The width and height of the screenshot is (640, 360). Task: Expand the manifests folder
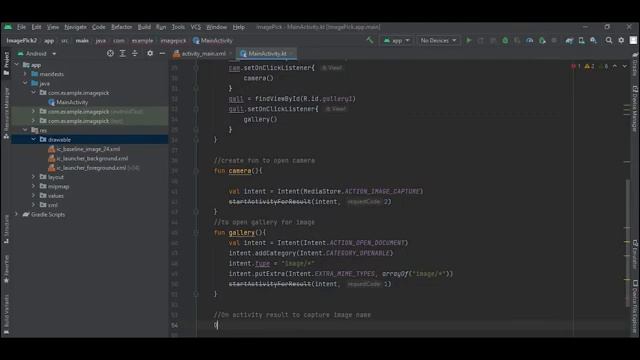[x=25, y=74]
